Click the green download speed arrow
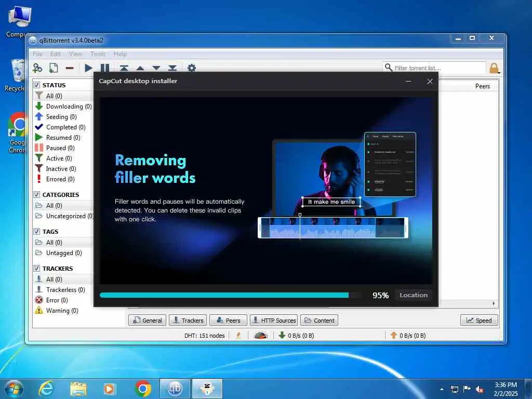This screenshot has height=399, width=532. click(282, 335)
